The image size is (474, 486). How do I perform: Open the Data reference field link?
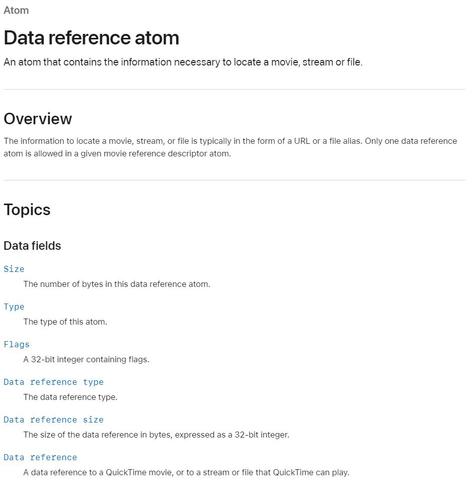coord(40,457)
